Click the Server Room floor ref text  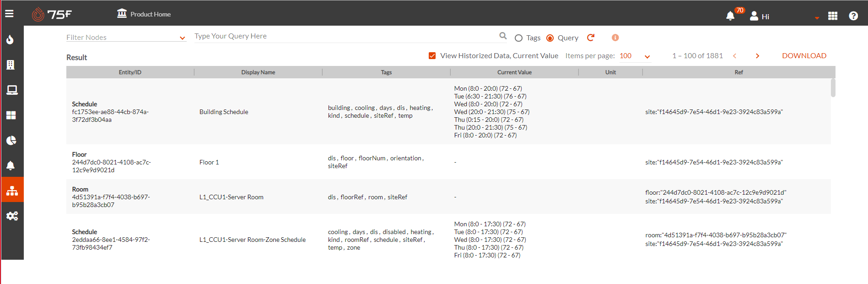point(716,192)
